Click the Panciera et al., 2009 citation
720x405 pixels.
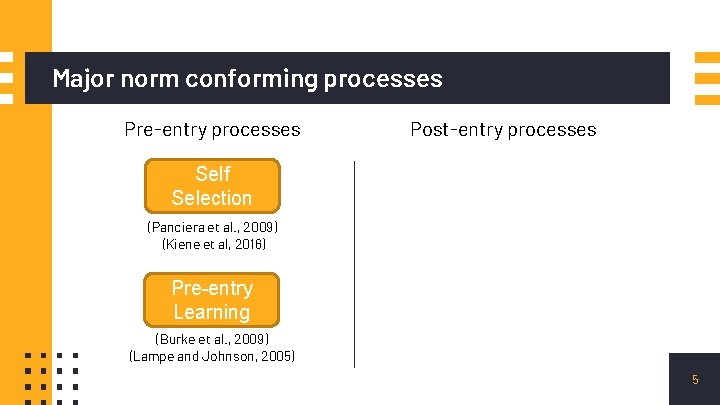click(x=213, y=227)
